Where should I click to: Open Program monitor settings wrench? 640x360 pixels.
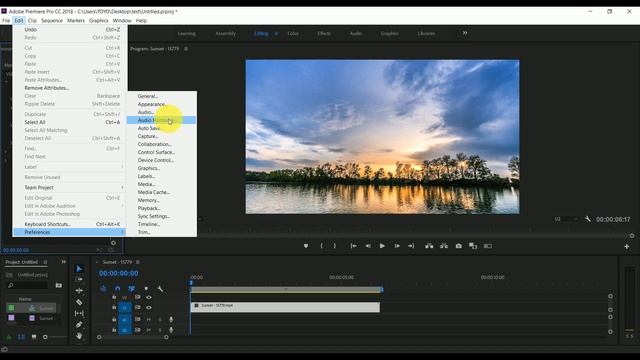[588, 219]
